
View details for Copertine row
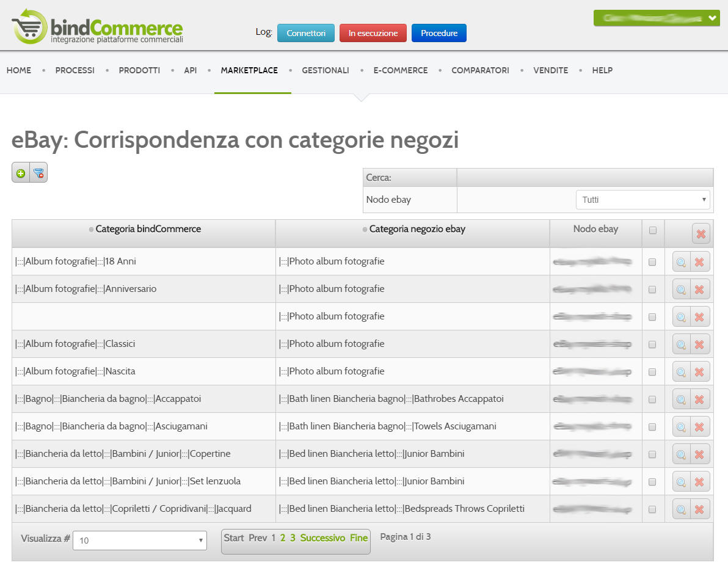click(681, 454)
